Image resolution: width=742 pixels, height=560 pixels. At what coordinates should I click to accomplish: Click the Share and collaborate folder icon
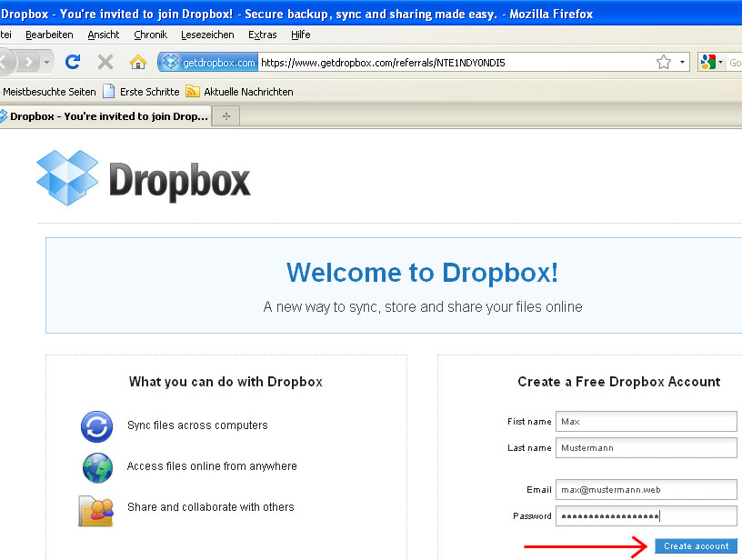coord(96,511)
